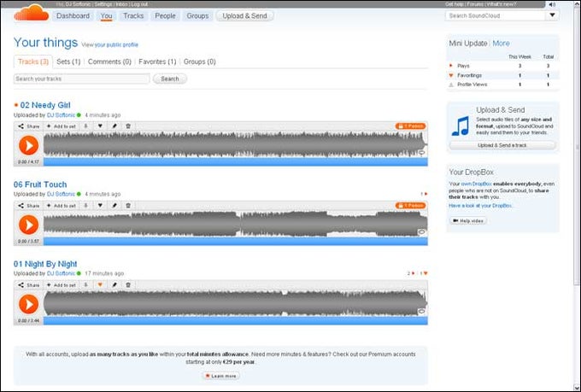Click the Search button

pos(170,79)
